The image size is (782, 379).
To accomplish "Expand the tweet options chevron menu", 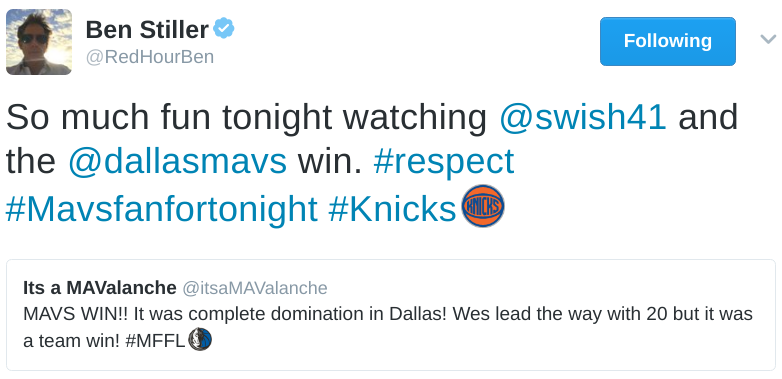I will click(768, 39).
